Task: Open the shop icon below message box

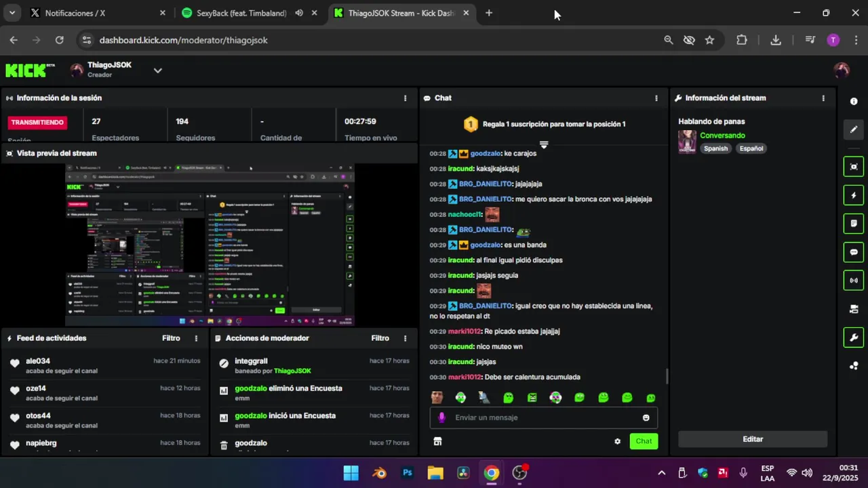Action: click(x=437, y=441)
